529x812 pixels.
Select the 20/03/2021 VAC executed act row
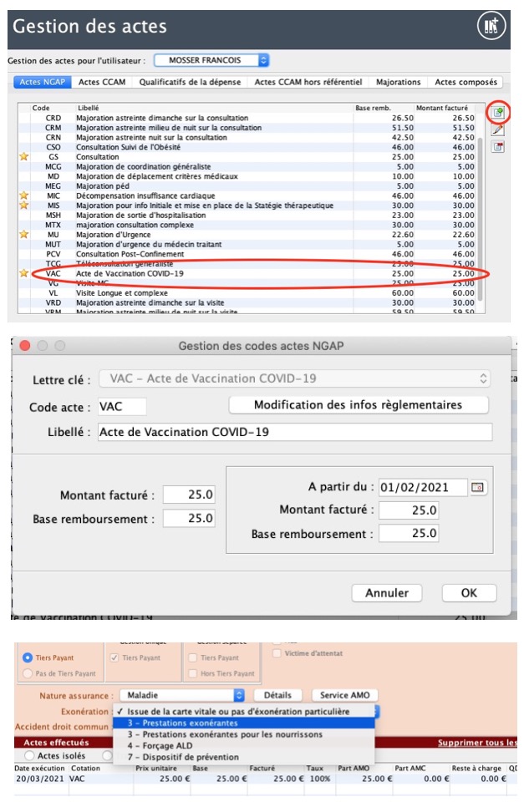265,779
